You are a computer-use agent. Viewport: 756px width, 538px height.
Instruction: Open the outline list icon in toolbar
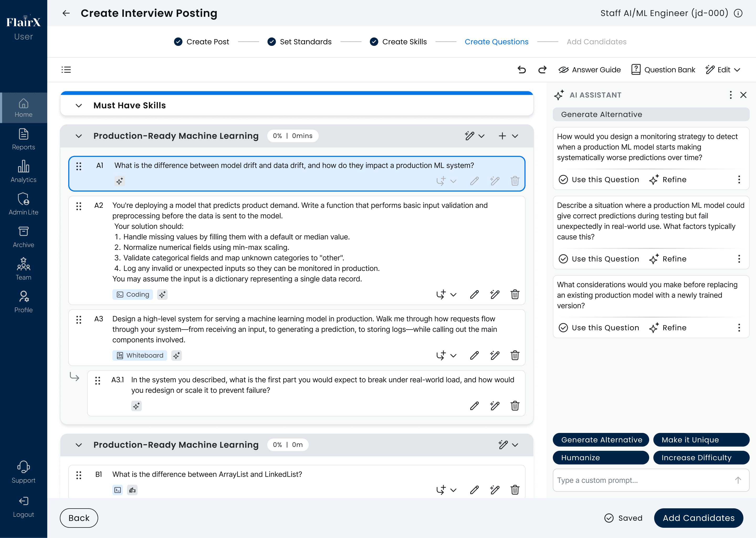tap(66, 70)
